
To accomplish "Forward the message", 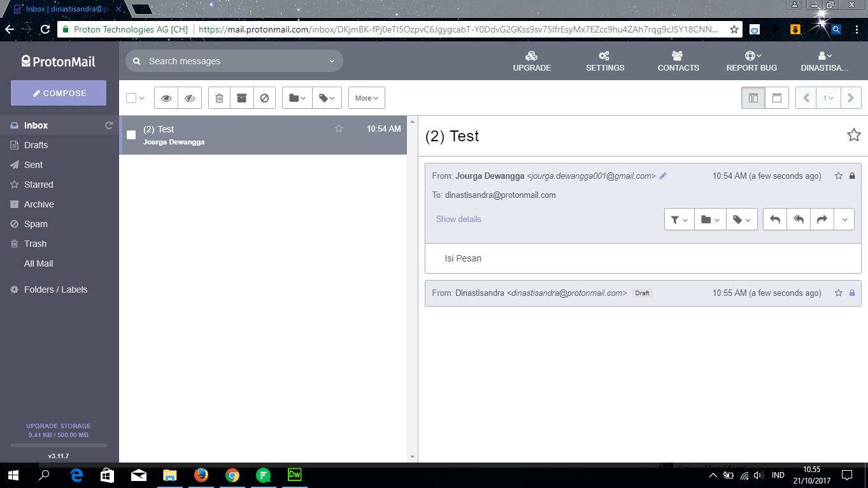I will [822, 220].
